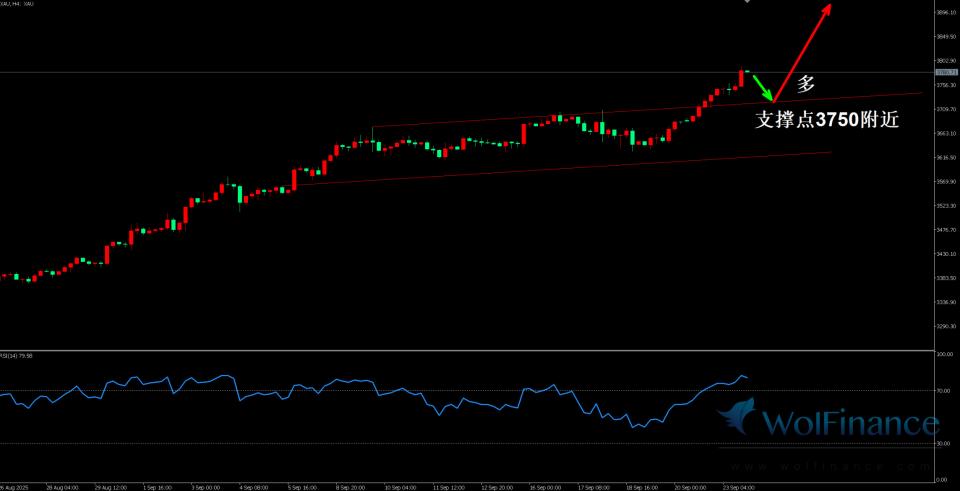Click the 3383.50 price axis label
Screen dimensions: 960x491
click(x=947, y=278)
